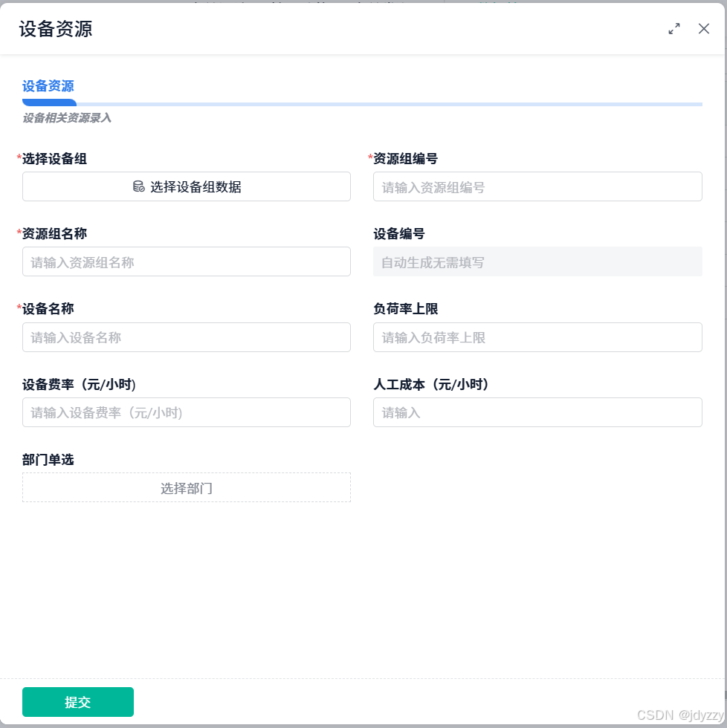Focus the 人工成本 input field
Viewport: 727px width, 728px height.
(537, 412)
